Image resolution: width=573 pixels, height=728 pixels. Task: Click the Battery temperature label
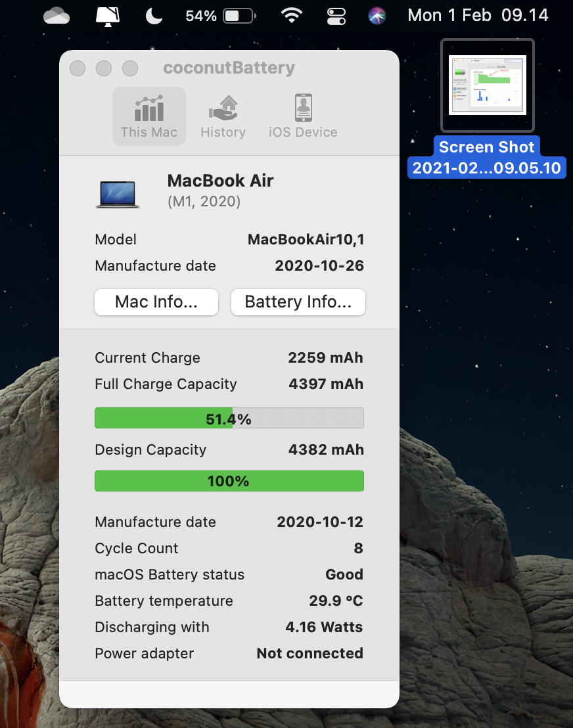pos(164,601)
